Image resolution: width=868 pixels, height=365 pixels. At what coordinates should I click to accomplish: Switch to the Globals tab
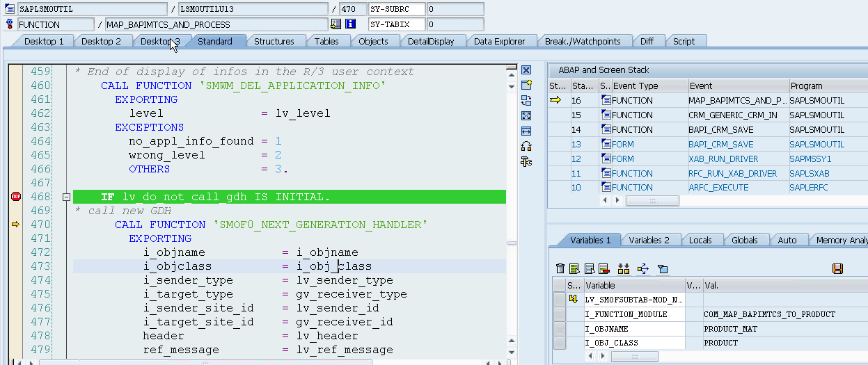point(745,240)
